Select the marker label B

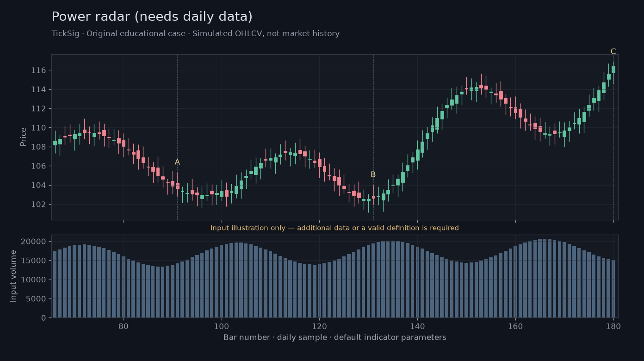[373, 174]
